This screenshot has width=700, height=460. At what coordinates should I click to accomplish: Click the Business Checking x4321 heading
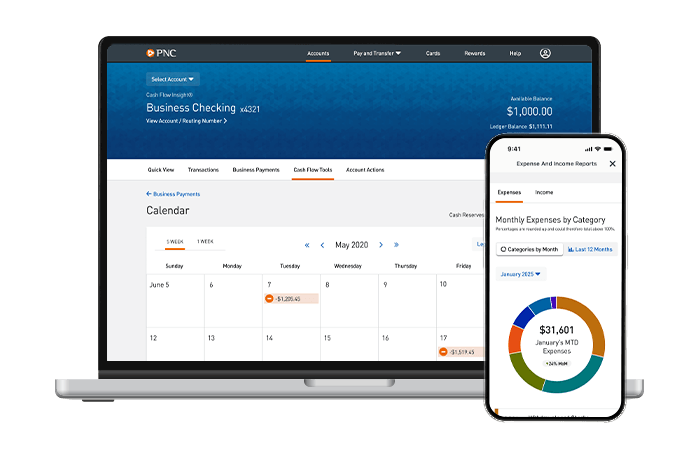pos(203,108)
